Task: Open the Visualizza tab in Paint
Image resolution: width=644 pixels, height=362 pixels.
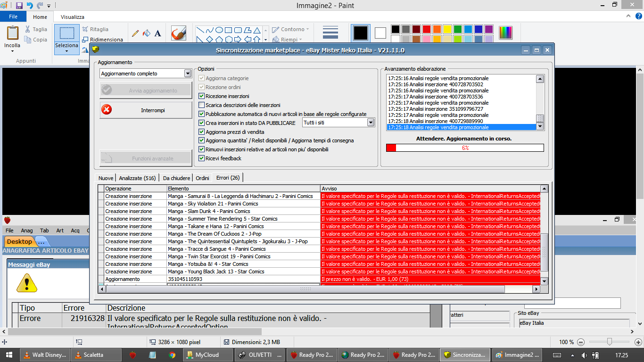Action: (73, 17)
